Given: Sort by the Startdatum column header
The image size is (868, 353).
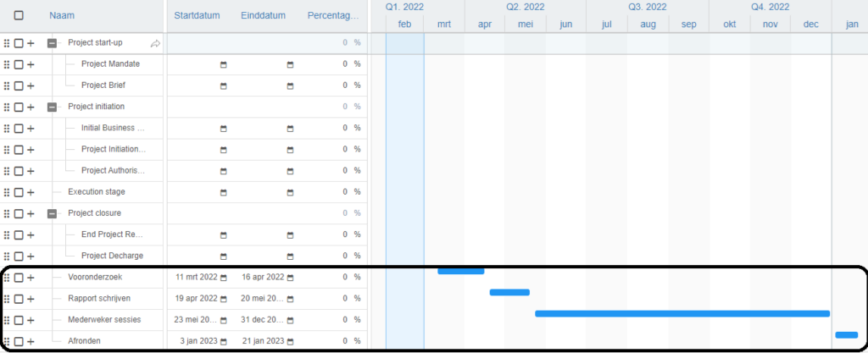Looking at the screenshot, I should tap(197, 15).
